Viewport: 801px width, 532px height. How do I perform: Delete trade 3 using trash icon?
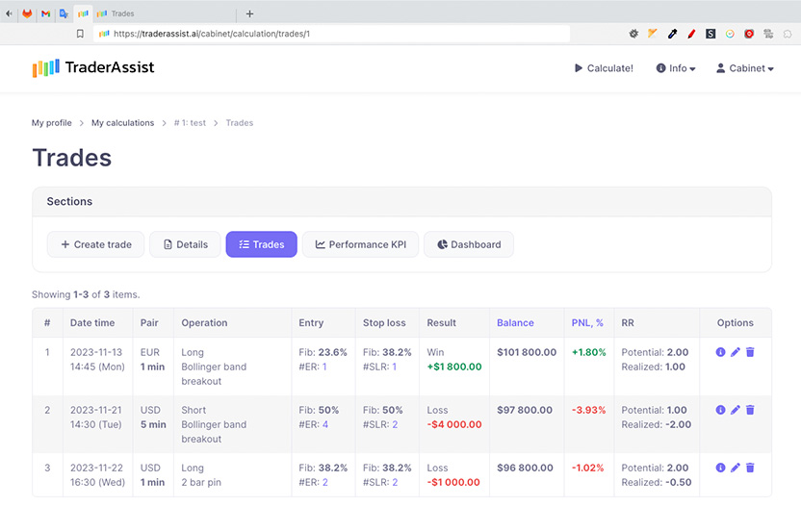(x=750, y=469)
